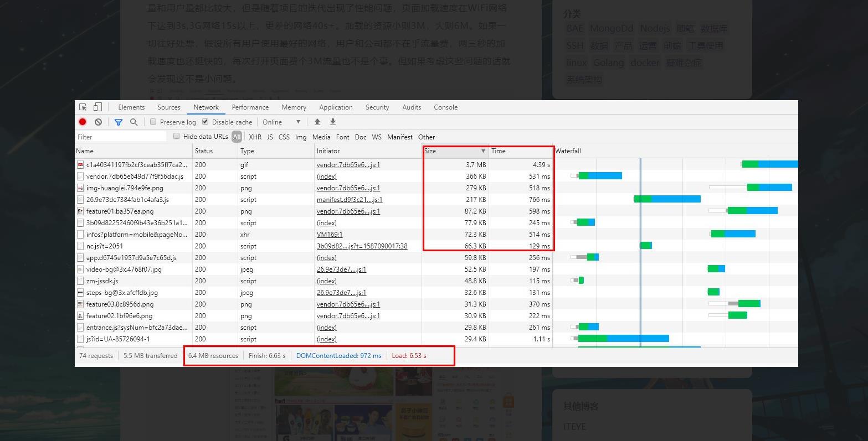868x441 pixels.
Task: Toggle the device toolbar icon
Action: [97, 107]
